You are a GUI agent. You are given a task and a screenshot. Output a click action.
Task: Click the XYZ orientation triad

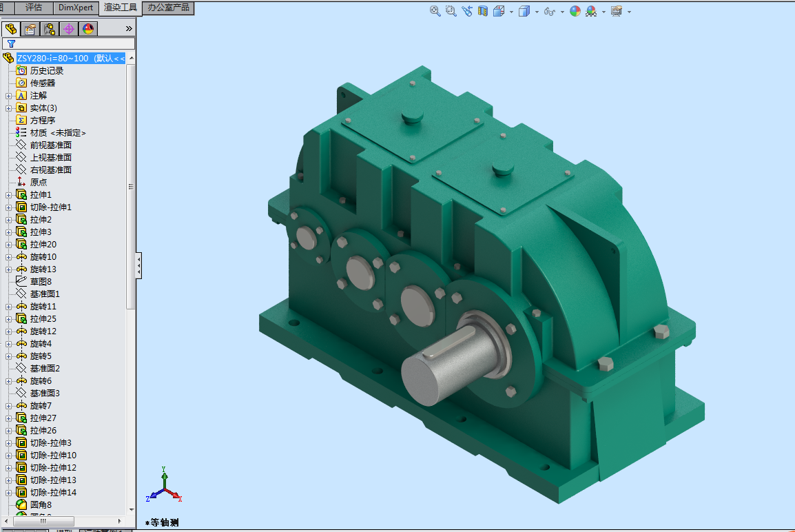[164, 486]
